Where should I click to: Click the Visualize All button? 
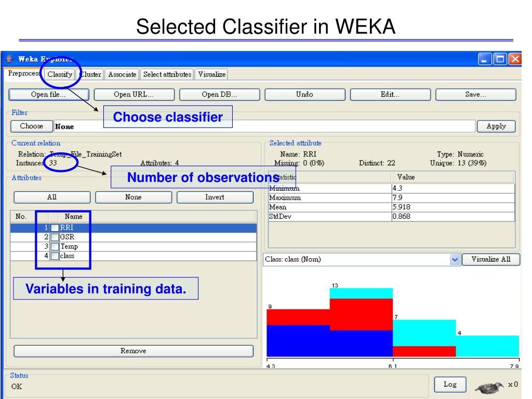pos(490,260)
